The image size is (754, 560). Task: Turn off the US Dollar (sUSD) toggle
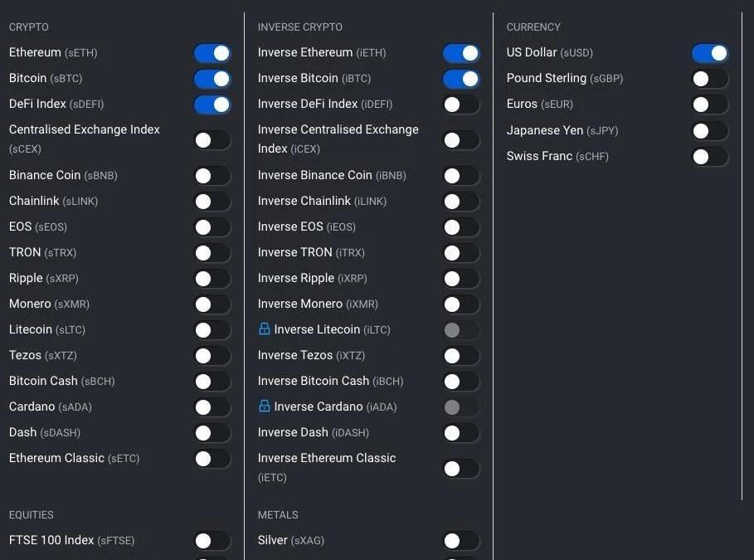pos(710,53)
